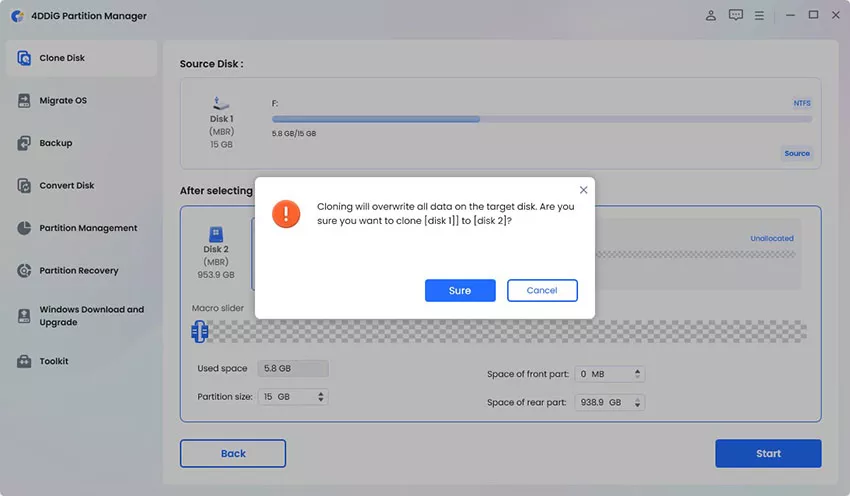Click the Partition Management pie icon

coord(24,228)
